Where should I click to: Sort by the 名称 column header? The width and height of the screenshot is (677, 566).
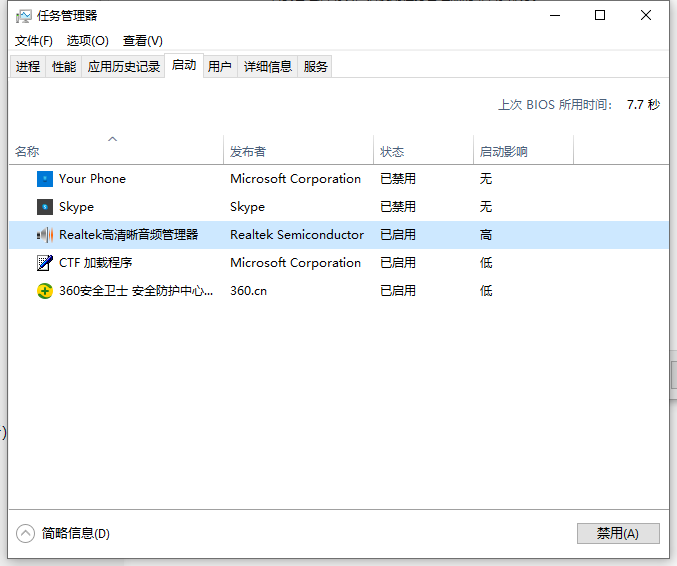tap(116, 150)
